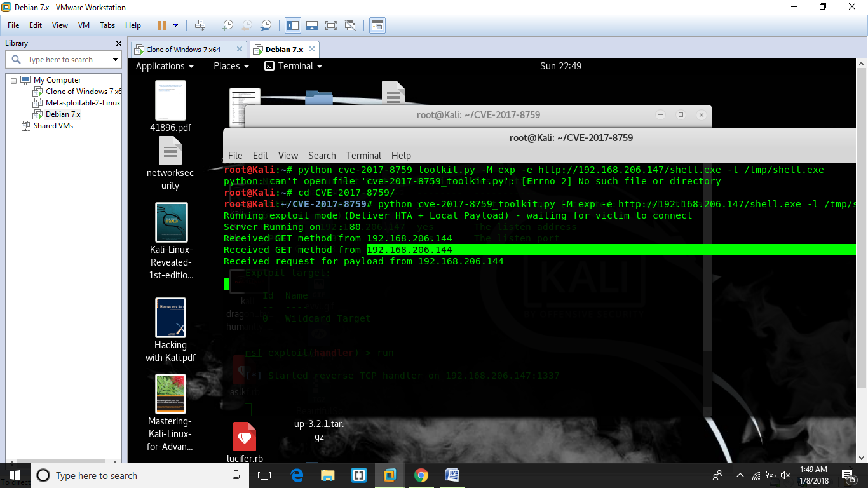Select the Kali-Linux-Revealed desktop PDF
868x488 pixels.
point(171,241)
